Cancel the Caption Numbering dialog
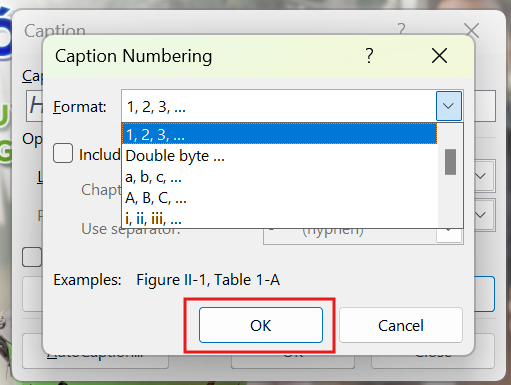511x385 pixels. tap(401, 325)
